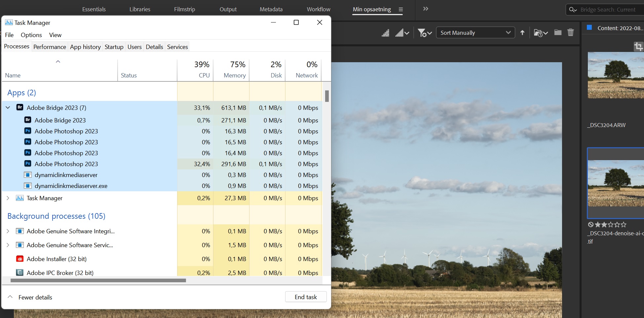The height and width of the screenshot is (318, 644).
Task: Click the ascending sort order arrow icon
Action: tap(522, 32)
